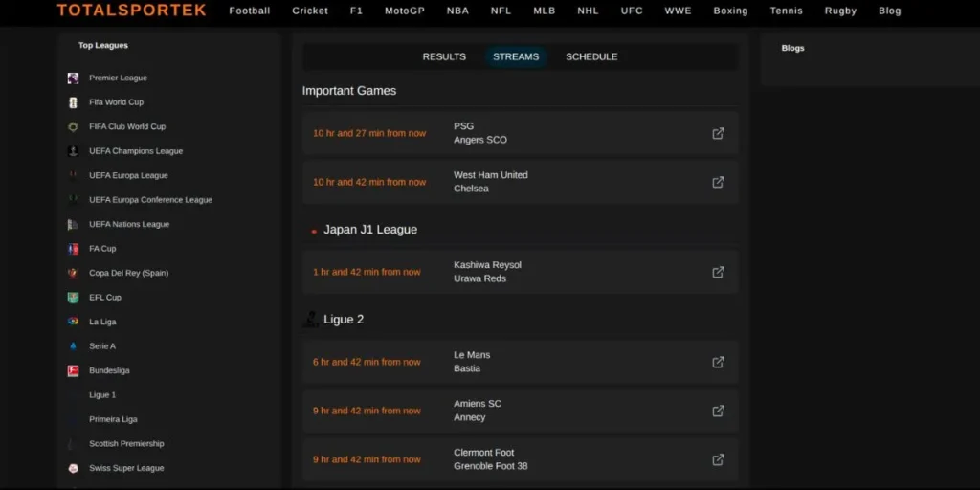Switch to the RESULTS tab
The width and height of the screenshot is (980, 490).
point(444,56)
